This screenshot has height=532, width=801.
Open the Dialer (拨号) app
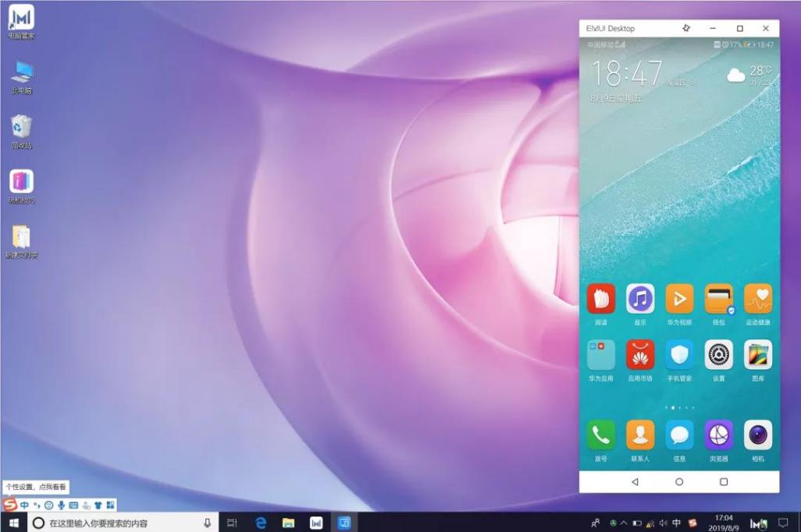coord(600,434)
